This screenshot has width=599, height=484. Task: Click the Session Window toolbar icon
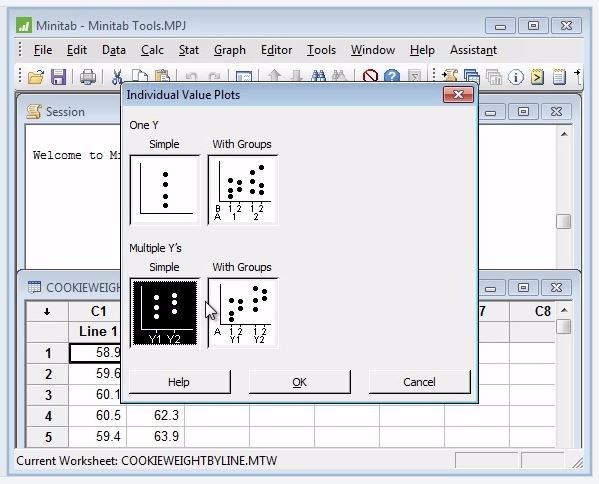click(450, 76)
